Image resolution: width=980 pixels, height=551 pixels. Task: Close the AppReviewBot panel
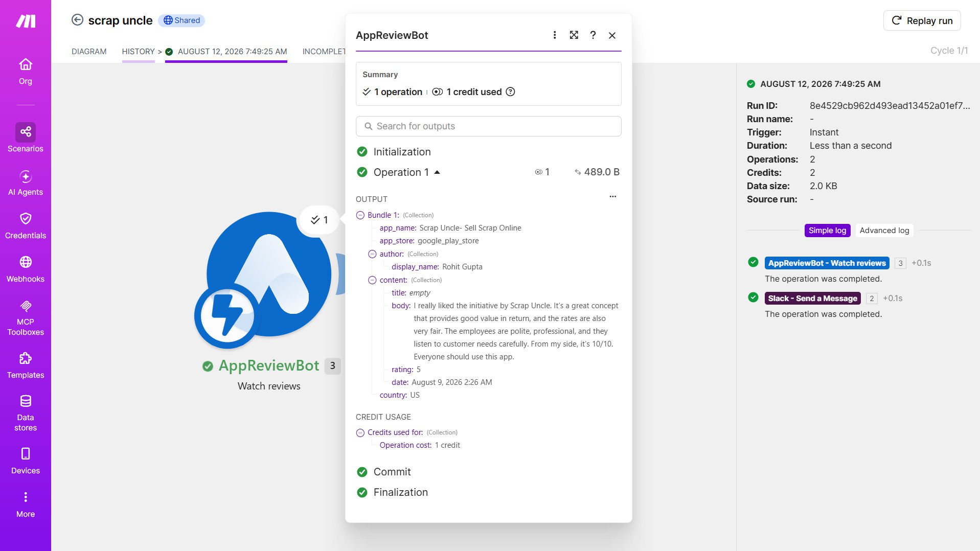coord(612,35)
